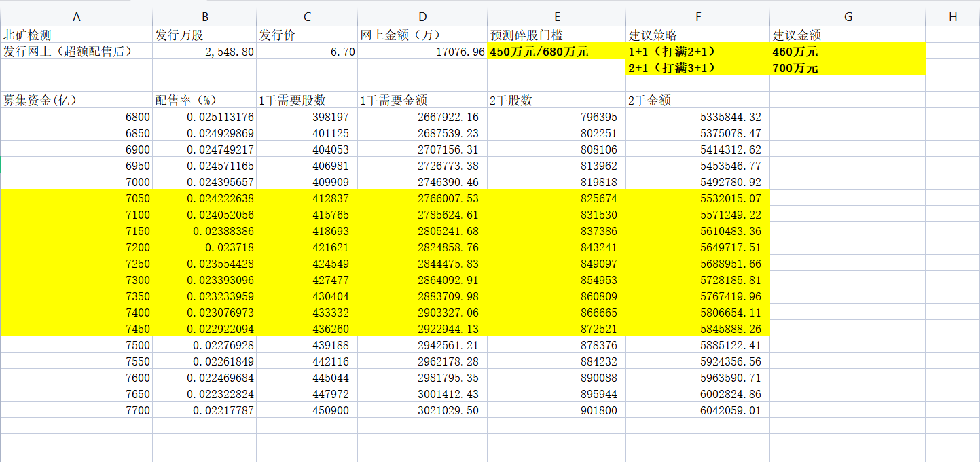Select the cell 5492780.92
This screenshot has width=980, height=462.
click(697, 182)
